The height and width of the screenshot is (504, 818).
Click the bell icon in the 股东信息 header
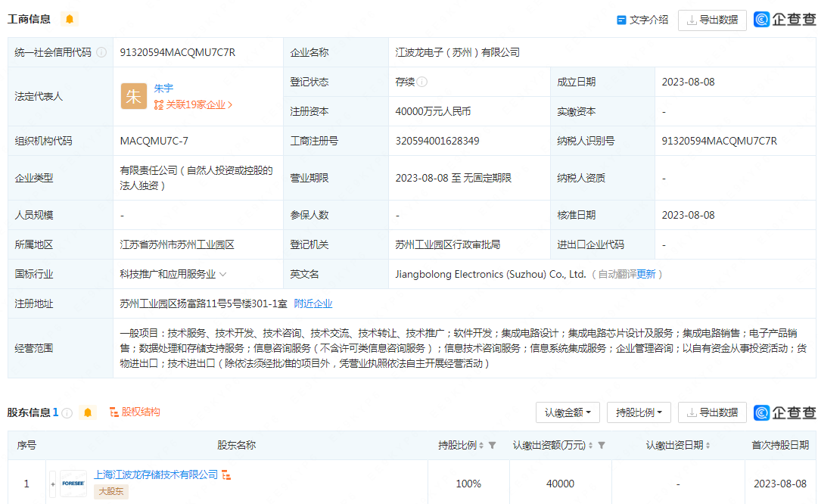pos(88,412)
